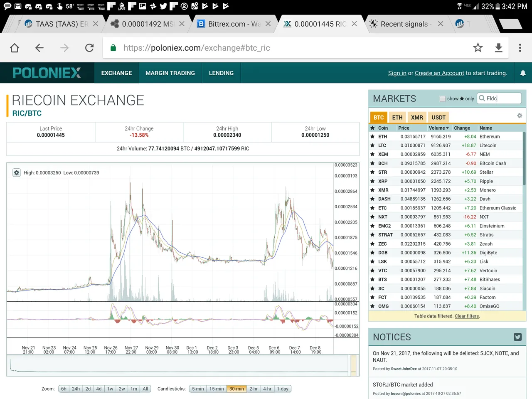
Task: Tap the battery indicator in status bar
Action: 497,6
